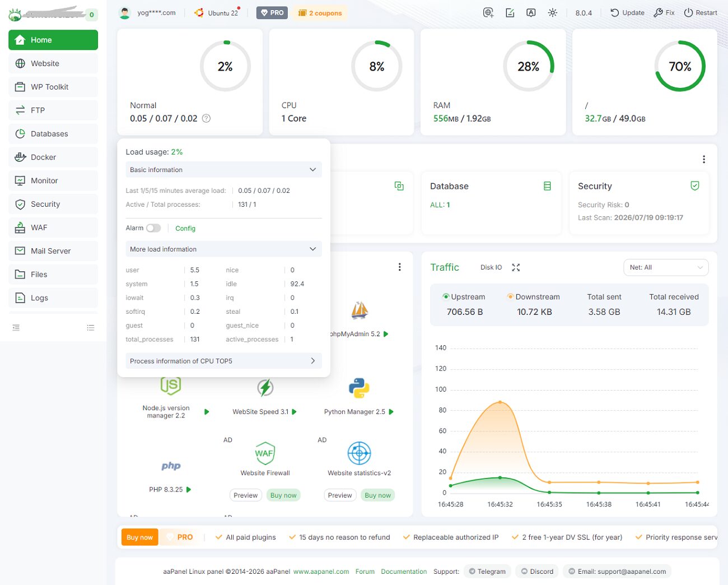Image resolution: width=728 pixels, height=585 pixels.
Task: Open the 2 coupons offer
Action: (x=320, y=13)
